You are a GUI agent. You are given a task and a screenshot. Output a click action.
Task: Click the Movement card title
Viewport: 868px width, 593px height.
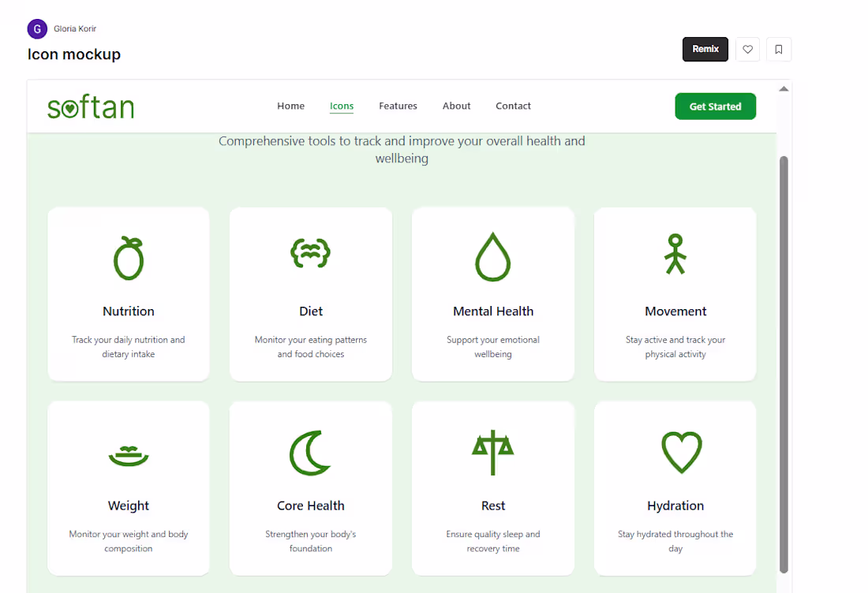[x=675, y=311]
